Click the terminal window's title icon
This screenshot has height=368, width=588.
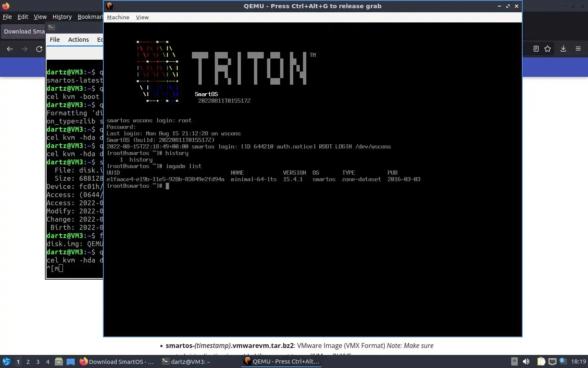(x=51, y=27)
